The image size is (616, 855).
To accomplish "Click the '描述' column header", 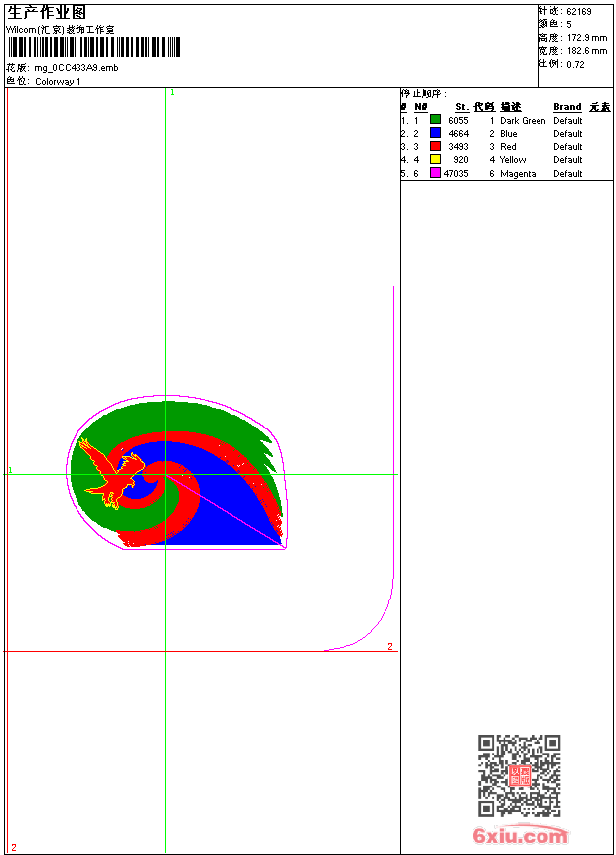I will [511, 107].
